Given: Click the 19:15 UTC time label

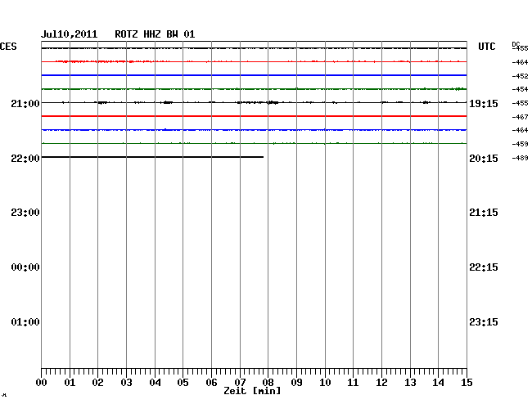Looking at the screenshot, I should 484,104.
